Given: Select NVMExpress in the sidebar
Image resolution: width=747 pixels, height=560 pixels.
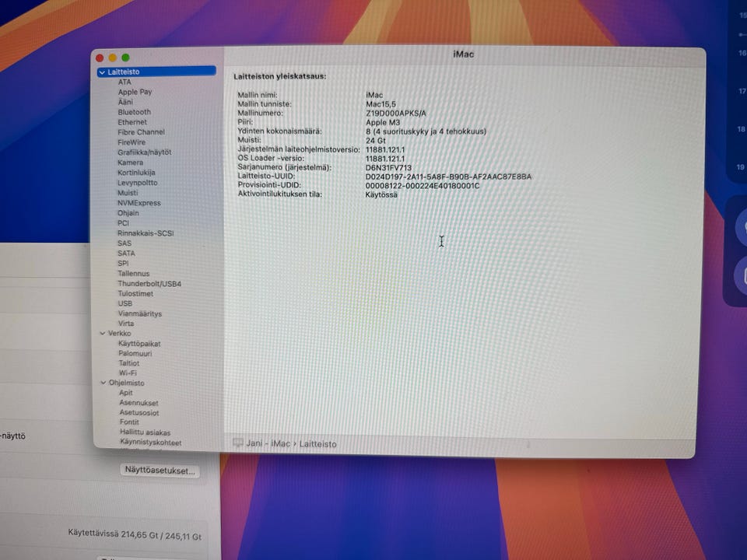Looking at the screenshot, I should pyautogui.click(x=139, y=203).
